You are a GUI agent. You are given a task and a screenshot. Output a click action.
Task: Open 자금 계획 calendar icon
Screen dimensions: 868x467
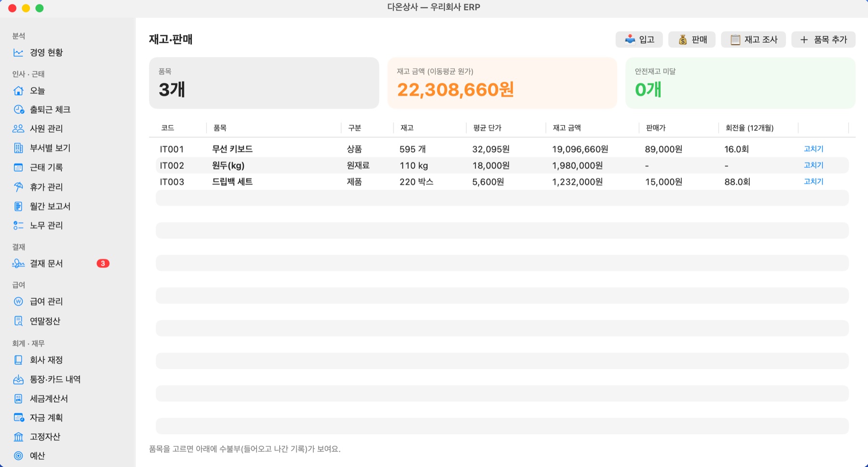pyautogui.click(x=18, y=417)
